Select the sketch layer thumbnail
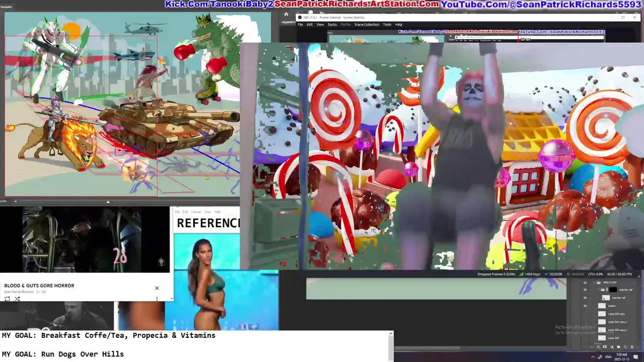The height and width of the screenshot is (362, 644). click(602, 306)
